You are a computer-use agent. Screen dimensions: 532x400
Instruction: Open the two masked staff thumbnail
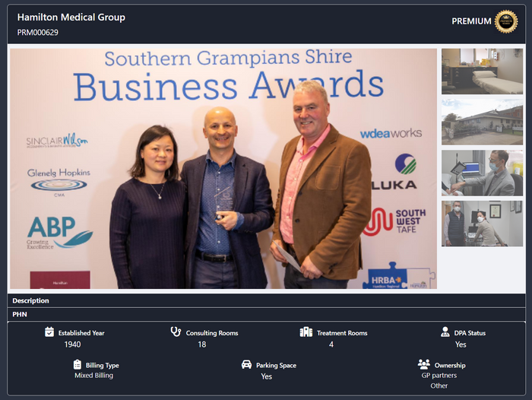[482, 224]
